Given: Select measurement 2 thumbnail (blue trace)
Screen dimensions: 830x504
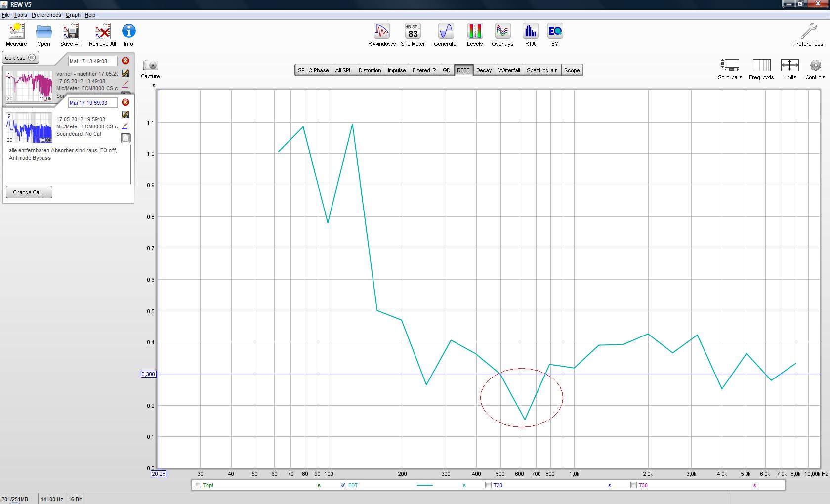Looking at the screenshot, I should click(x=29, y=127).
